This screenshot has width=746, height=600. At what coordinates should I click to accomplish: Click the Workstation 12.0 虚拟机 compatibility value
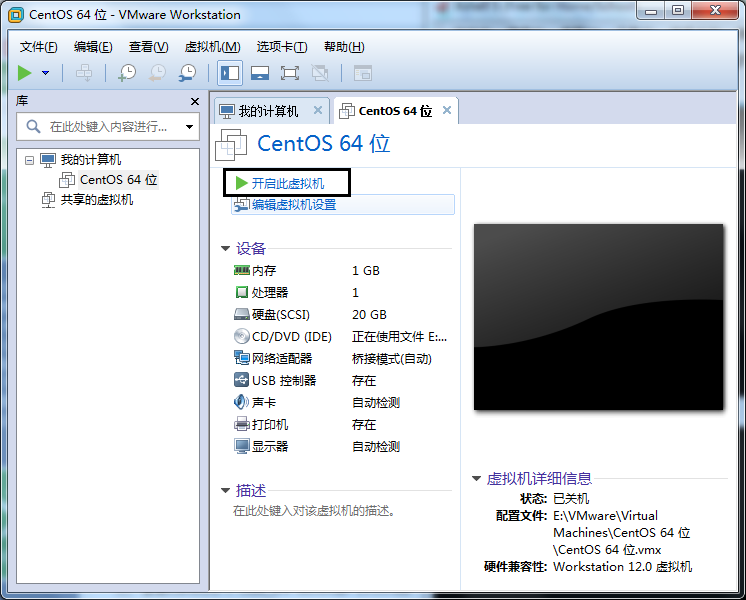point(622,567)
